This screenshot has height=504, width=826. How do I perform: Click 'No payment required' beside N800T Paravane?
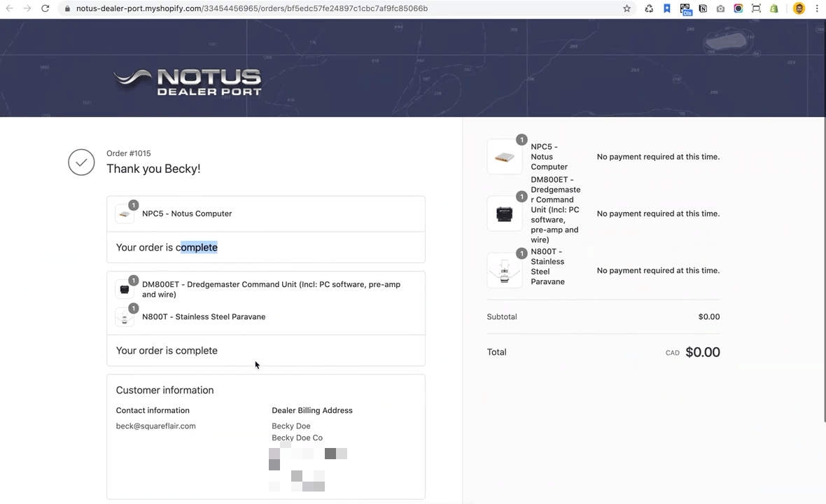658,270
